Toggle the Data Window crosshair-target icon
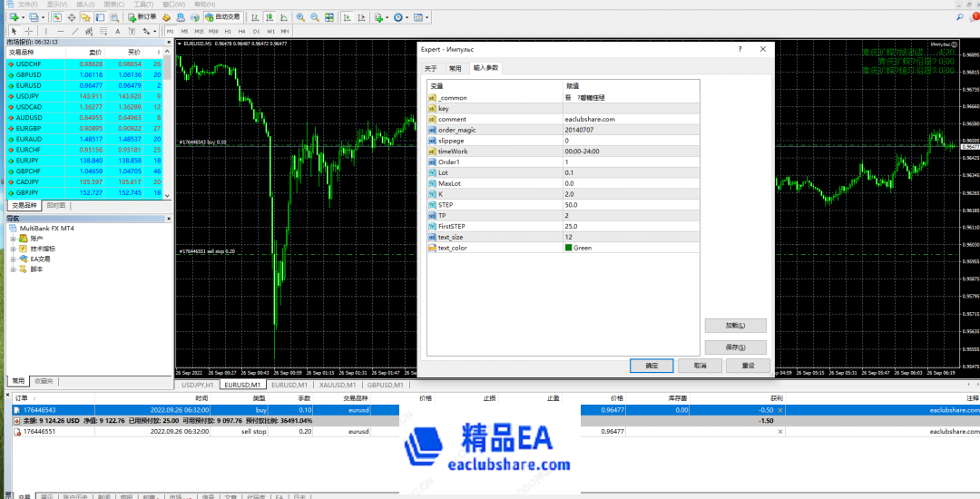Viewport: 980px width, 499px height. 72,17
